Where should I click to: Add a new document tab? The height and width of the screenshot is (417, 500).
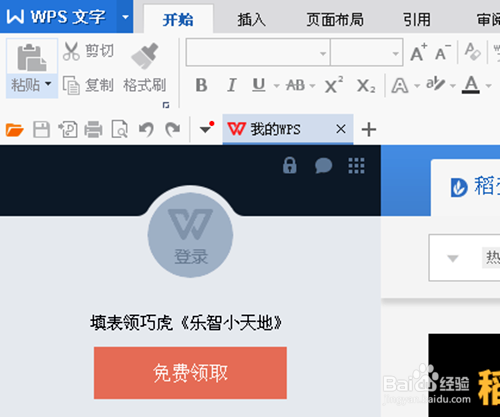369,129
